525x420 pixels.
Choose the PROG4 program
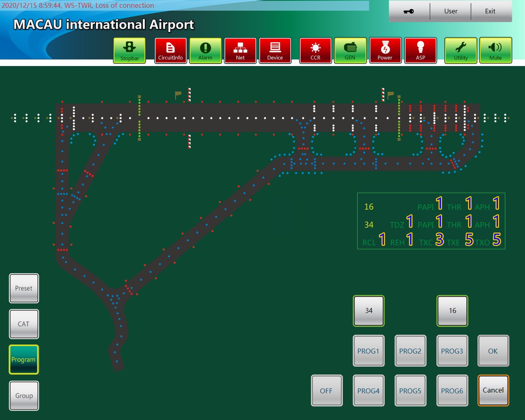tap(369, 391)
